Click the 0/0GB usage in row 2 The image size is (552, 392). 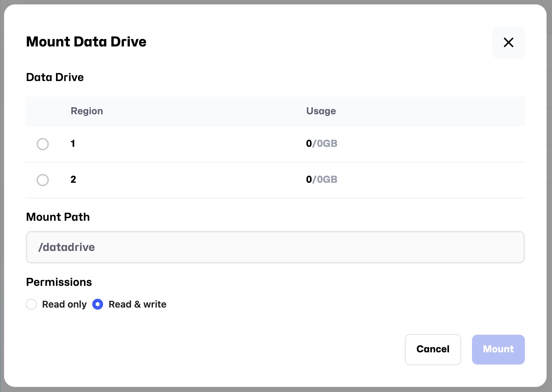[x=321, y=179]
